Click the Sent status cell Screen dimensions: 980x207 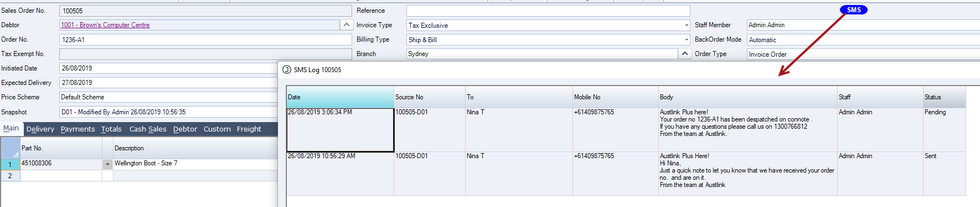(x=945, y=174)
